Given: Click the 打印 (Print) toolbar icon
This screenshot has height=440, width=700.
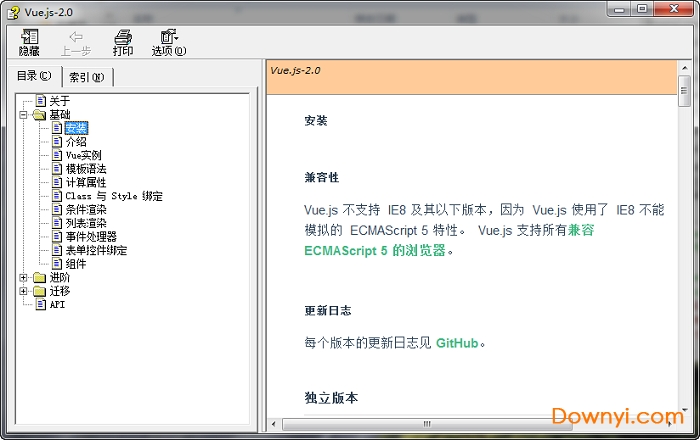Looking at the screenshot, I should pyautogui.click(x=123, y=43).
